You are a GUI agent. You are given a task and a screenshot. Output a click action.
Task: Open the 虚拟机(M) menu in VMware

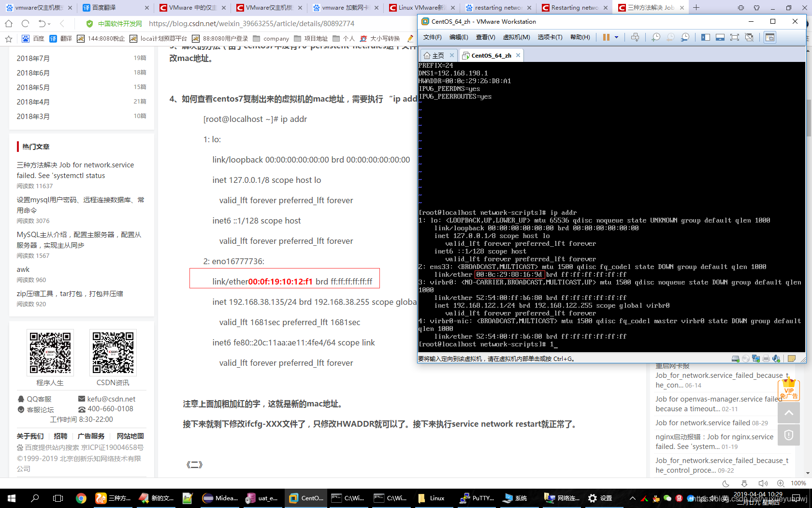(x=516, y=37)
